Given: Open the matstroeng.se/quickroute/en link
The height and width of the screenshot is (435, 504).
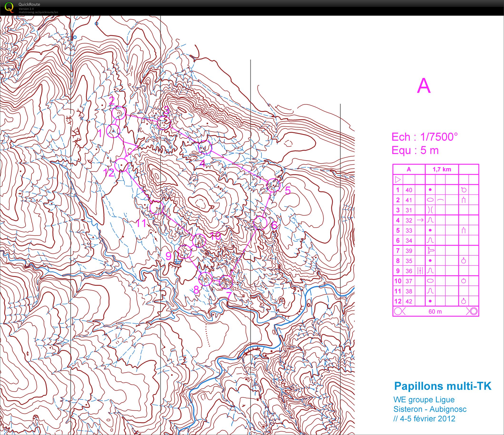Looking at the screenshot, I should pyautogui.click(x=38, y=12).
